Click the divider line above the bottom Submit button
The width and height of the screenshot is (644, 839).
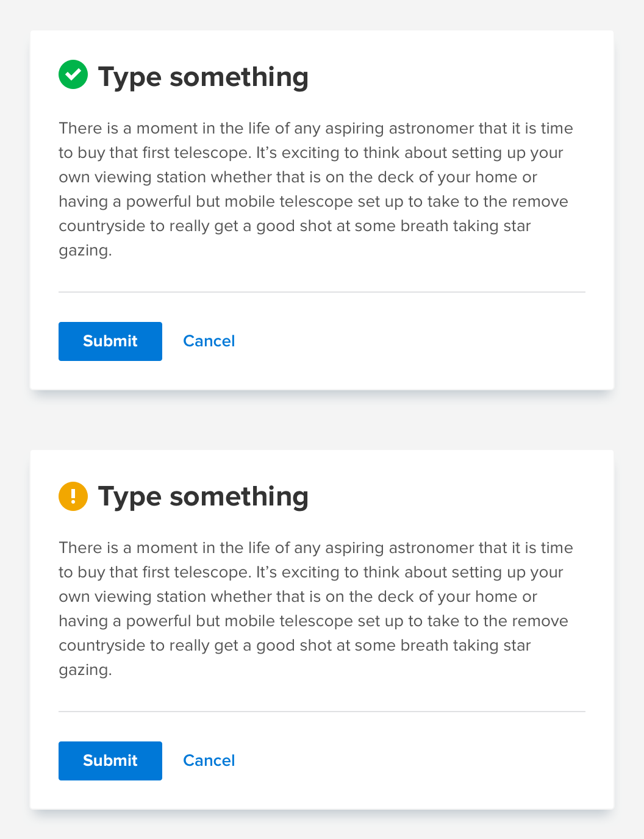click(322, 712)
